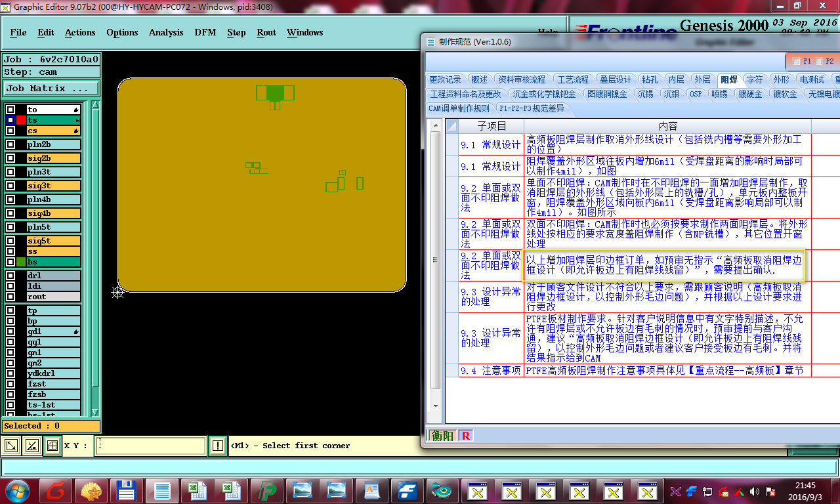Viewport: 840px width, 504px height.
Task: Switch to the 内层 tab
Action: (x=676, y=79)
